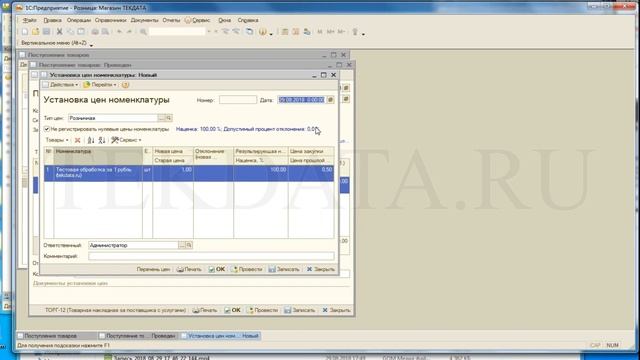The width and height of the screenshot is (640, 360).
Task: Click Перечень цен button in price dialog
Action: [x=153, y=269]
